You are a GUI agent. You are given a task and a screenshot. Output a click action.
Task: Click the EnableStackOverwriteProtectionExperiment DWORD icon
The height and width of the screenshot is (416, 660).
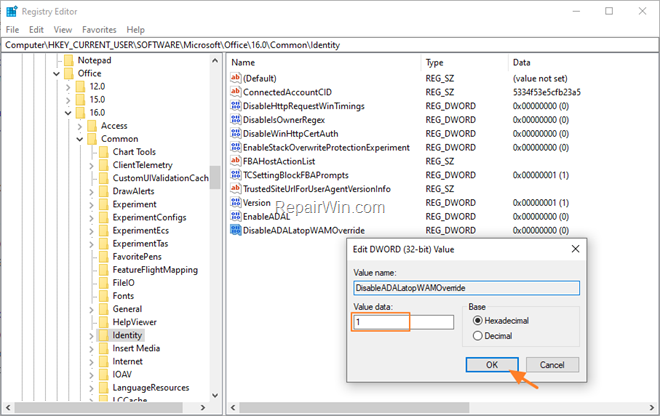click(x=235, y=147)
